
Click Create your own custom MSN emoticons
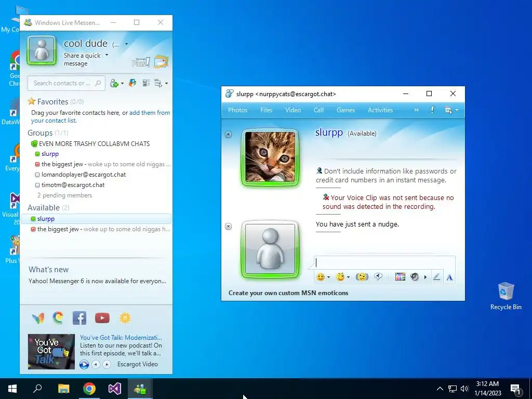(288, 293)
